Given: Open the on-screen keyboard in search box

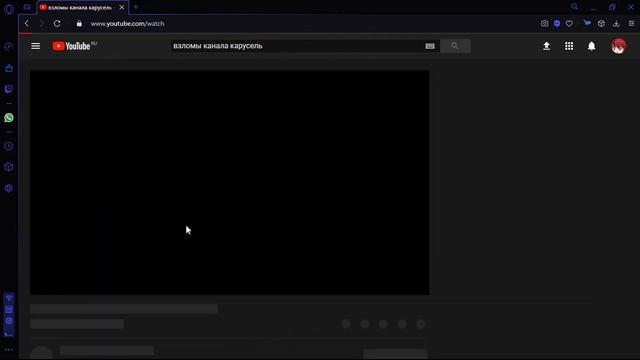Looking at the screenshot, I should 430,46.
